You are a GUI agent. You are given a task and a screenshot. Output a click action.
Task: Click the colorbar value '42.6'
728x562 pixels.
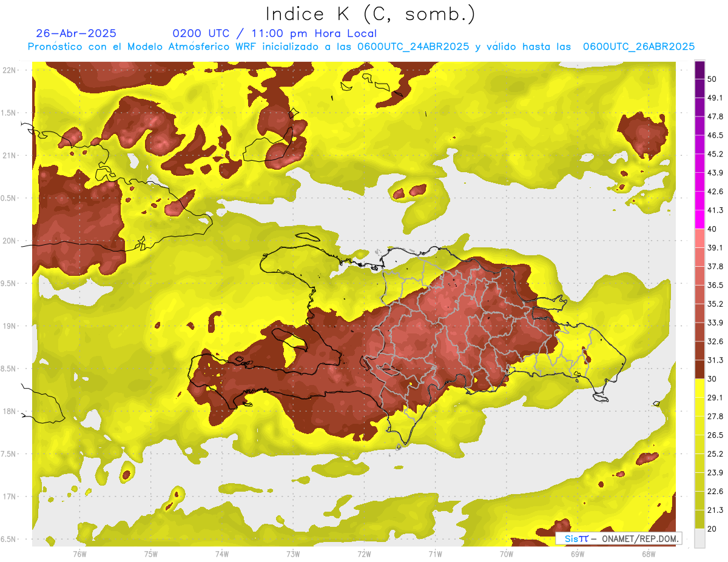(x=715, y=192)
